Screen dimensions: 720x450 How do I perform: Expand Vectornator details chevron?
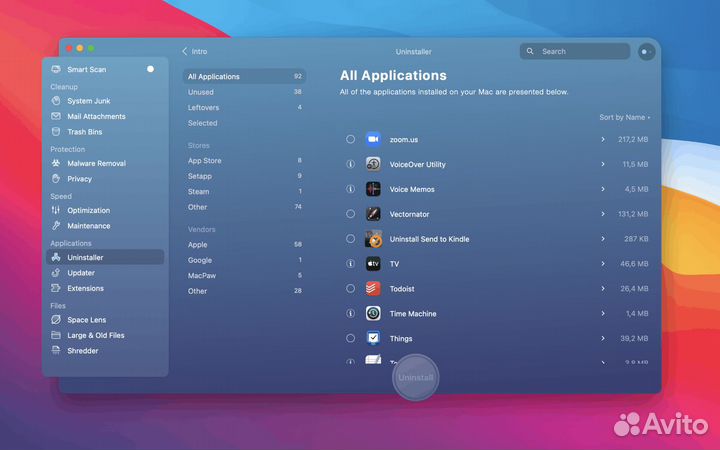tap(603, 214)
